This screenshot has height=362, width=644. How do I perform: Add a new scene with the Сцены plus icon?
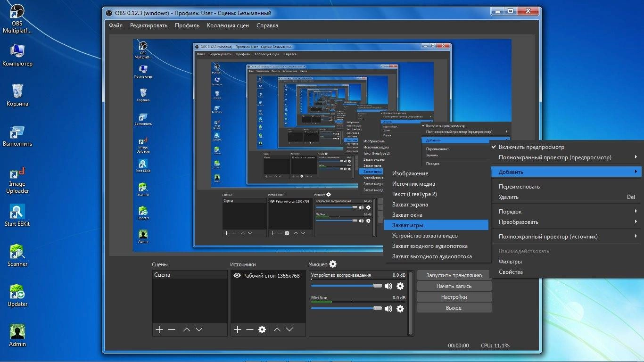pyautogui.click(x=159, y=329)
